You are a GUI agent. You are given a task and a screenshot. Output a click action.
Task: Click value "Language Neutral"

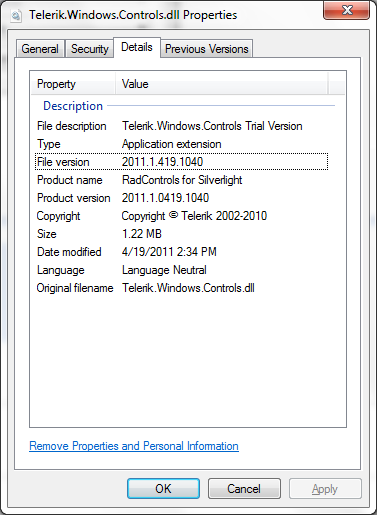164,270
